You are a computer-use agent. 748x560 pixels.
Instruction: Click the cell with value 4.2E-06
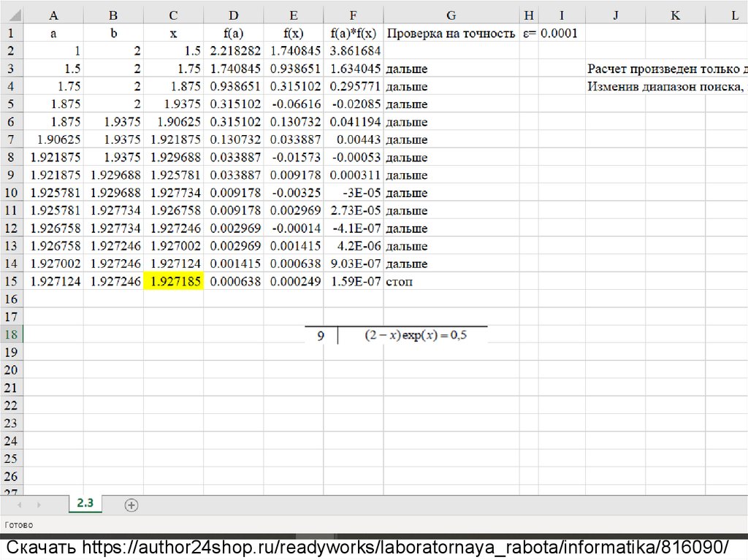(x=353, y=246)
